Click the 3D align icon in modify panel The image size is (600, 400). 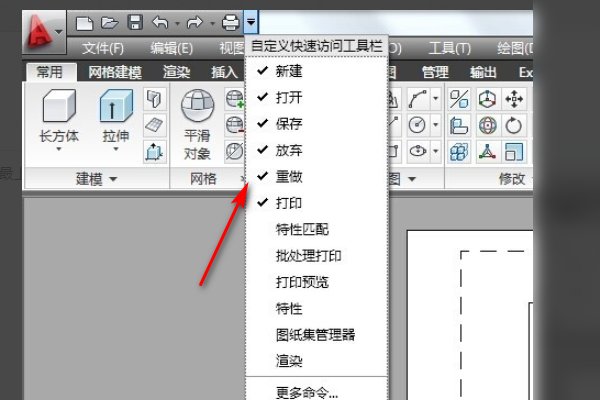tap(459, 125)
